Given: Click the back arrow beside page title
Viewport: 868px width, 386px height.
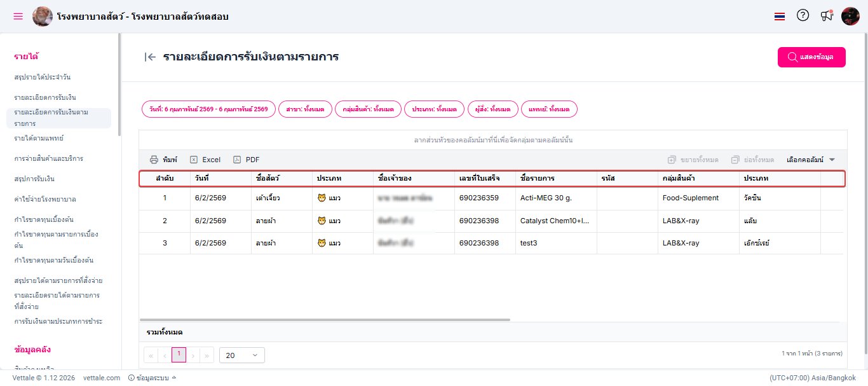Looking at the screenshot, I should (x=150, y=57).
